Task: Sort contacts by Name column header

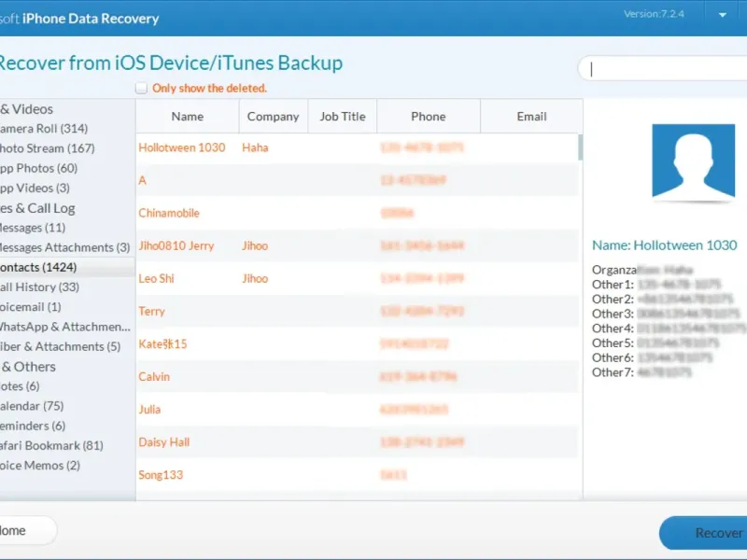Action: pos(188,116)
